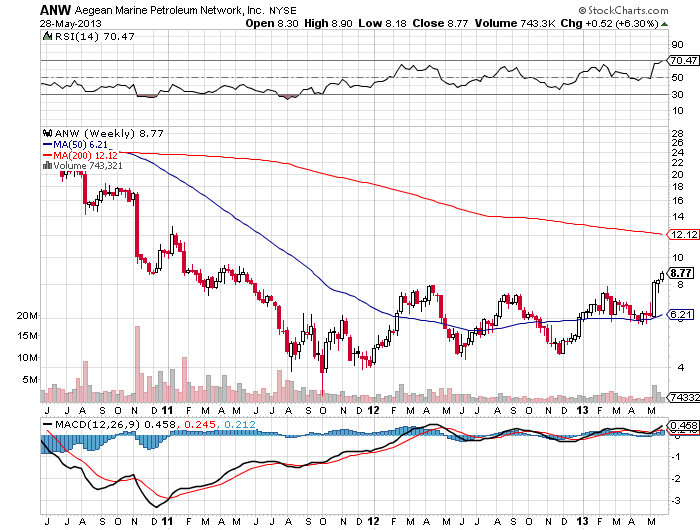Screen dimensions: 700x530
Task: Click the RSI(14) 70.47 label
Action: [x=95, y=37]
